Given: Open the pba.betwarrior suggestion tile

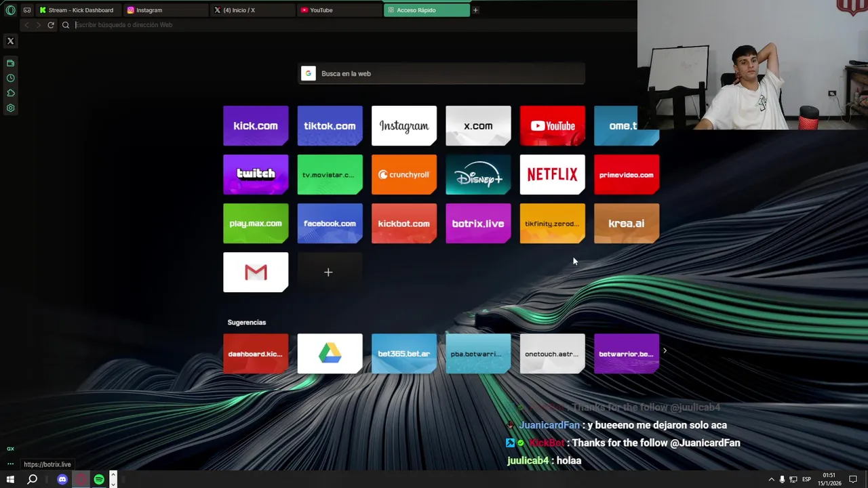Looking at the screenshot, I should tap(478, 354).
